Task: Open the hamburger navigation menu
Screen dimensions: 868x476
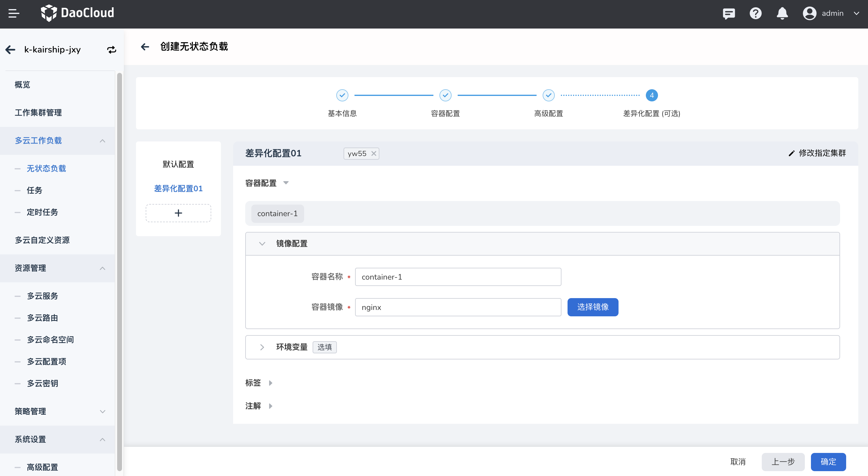Action: [x=14, y=13]
